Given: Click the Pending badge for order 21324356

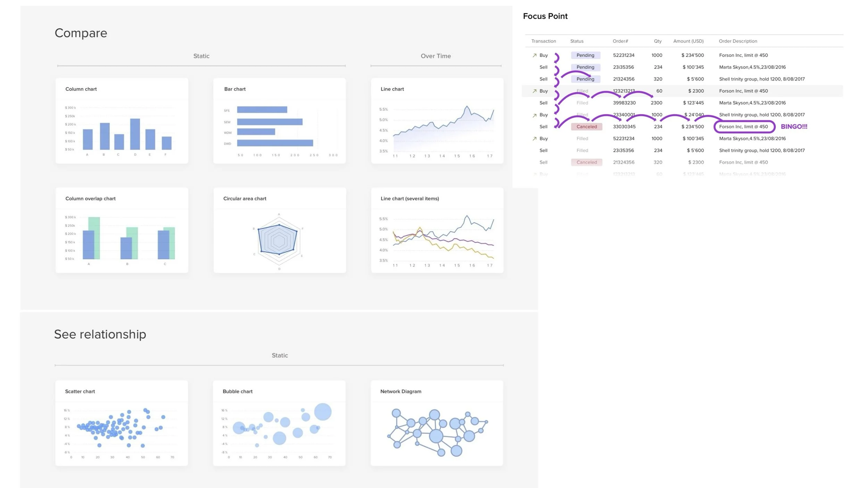Looking at the screenshot, I should pos(585,79).
